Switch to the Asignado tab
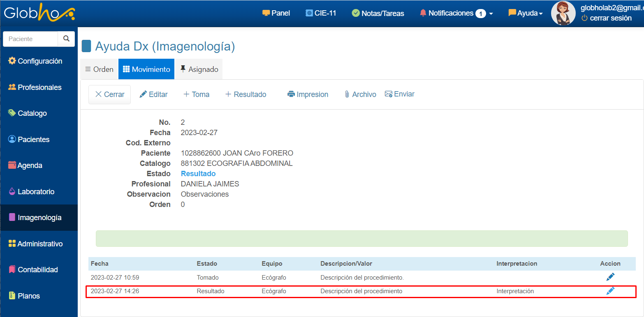Viewport: 644px width, 317px height. pos(199,69)
